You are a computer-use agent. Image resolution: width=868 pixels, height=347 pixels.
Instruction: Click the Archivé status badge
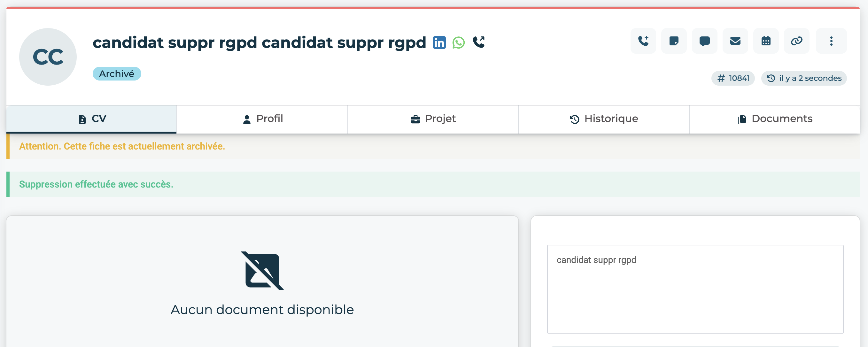117,74
